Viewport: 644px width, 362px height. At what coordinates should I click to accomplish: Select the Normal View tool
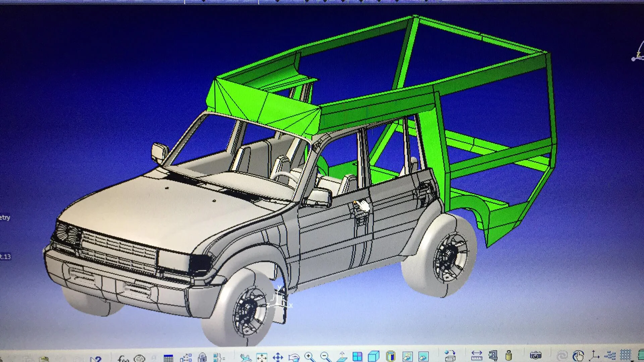pos(341,356)
